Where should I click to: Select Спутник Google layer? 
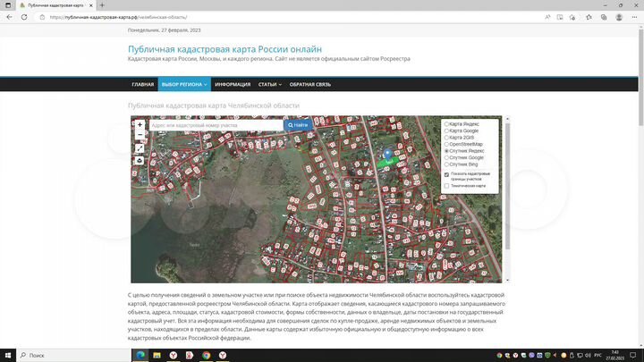tap(464, 157)
